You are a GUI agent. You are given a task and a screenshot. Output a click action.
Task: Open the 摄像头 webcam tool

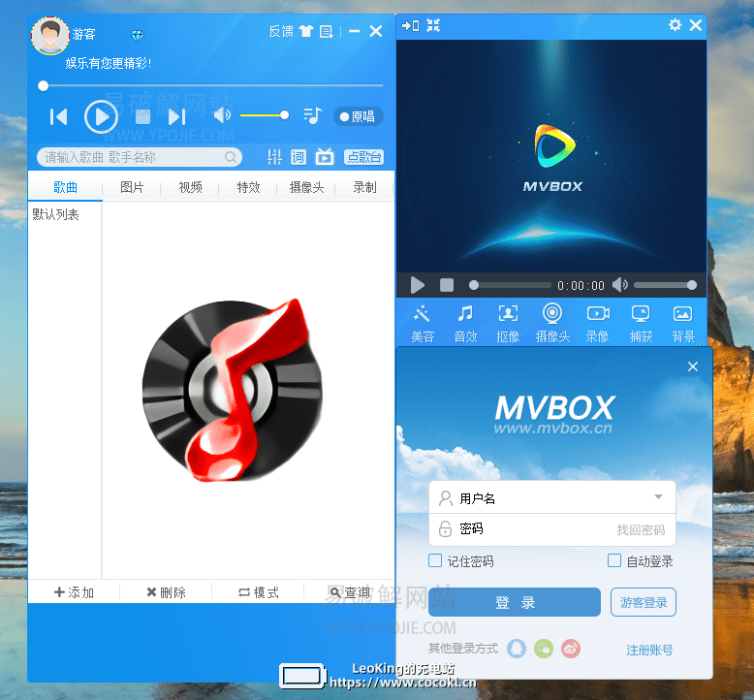coord(552,323)
